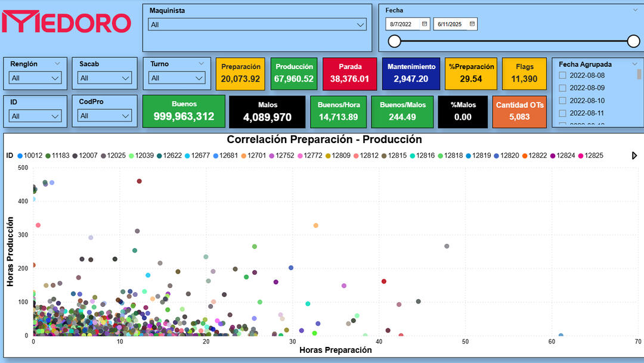Open the end date calendar picker icon
Viewport: 644px width, 363px height.
472,24
